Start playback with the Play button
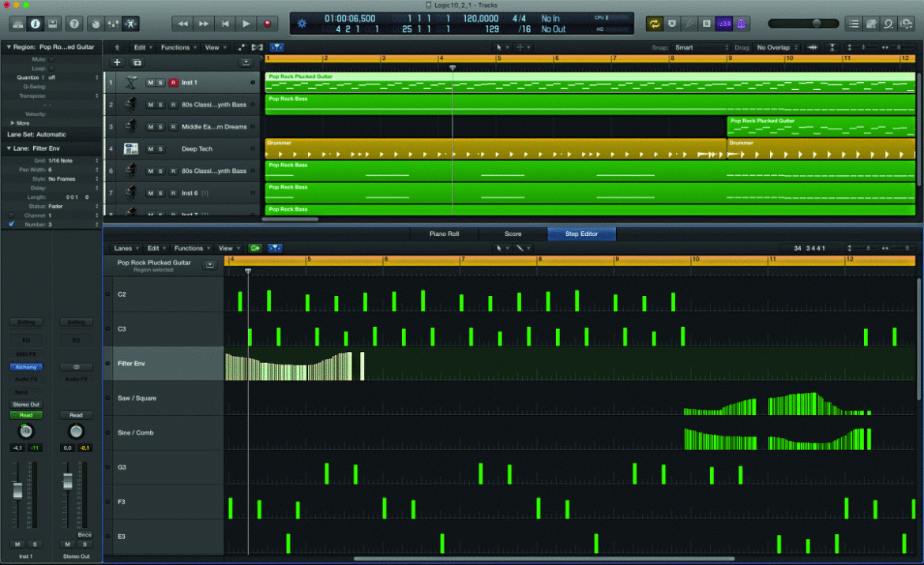 tap(246, 24)
